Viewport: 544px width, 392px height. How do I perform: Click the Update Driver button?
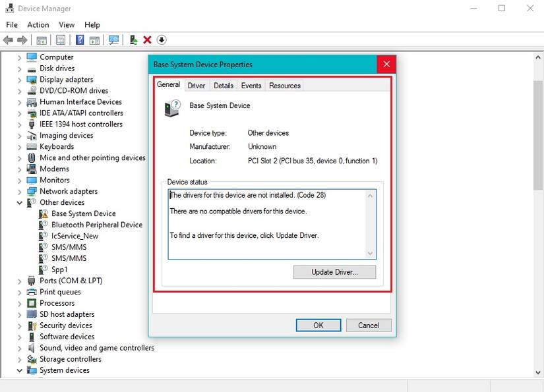point(334,272)
